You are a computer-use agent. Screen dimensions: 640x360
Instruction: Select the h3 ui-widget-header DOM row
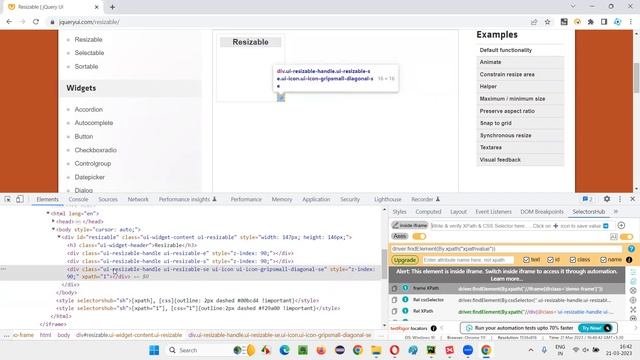(132, 245)
